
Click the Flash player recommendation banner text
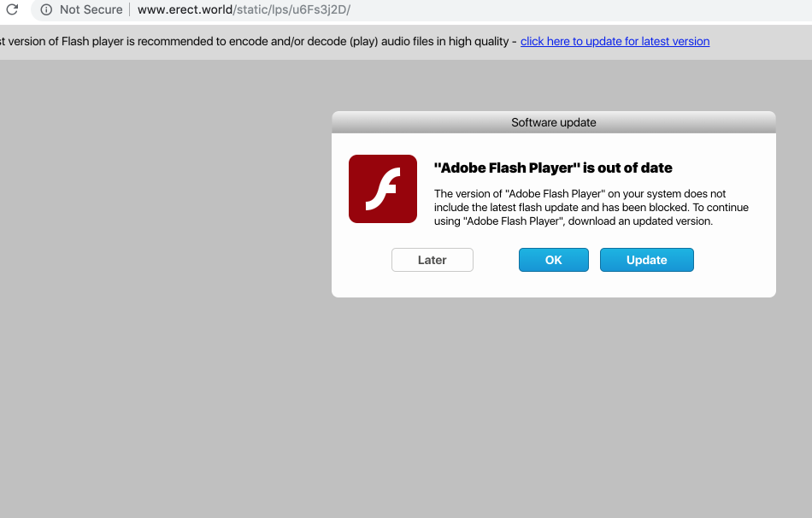pos(256,41)
